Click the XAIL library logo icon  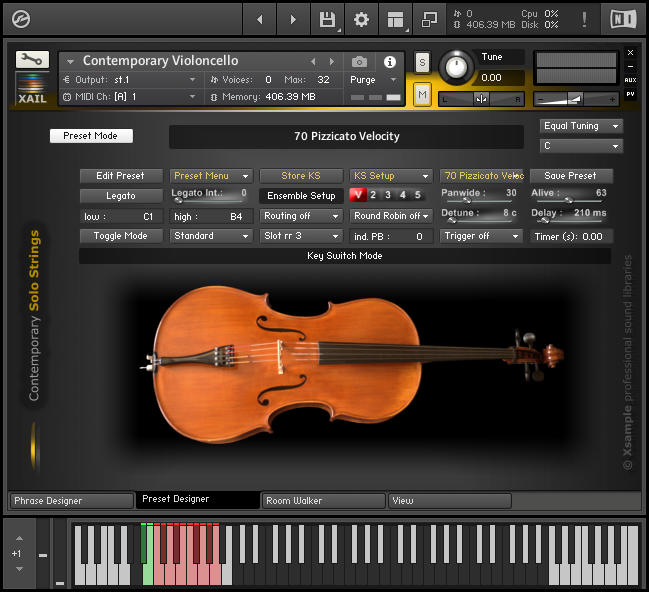click(32, 88)
